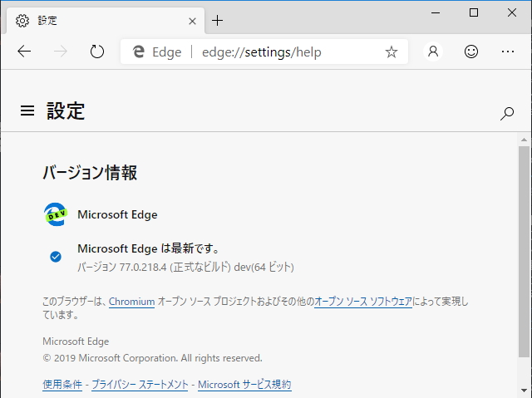Open the オープン ソース ソフトウェア link
This screenshot has height=398, width=532.
point(363,302)
